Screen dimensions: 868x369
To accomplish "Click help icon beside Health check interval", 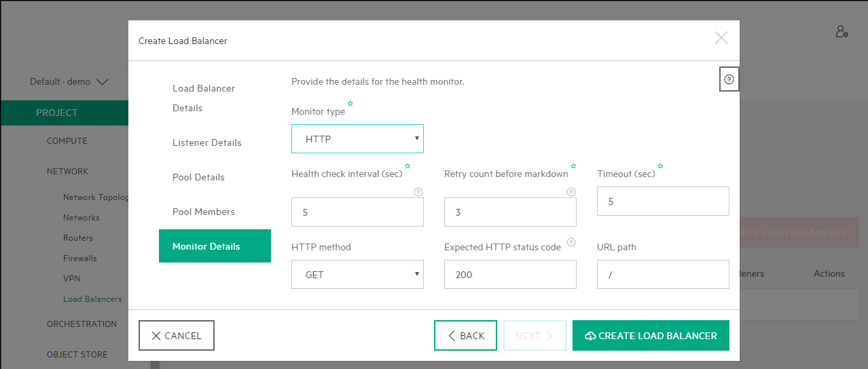I will 418,192.
